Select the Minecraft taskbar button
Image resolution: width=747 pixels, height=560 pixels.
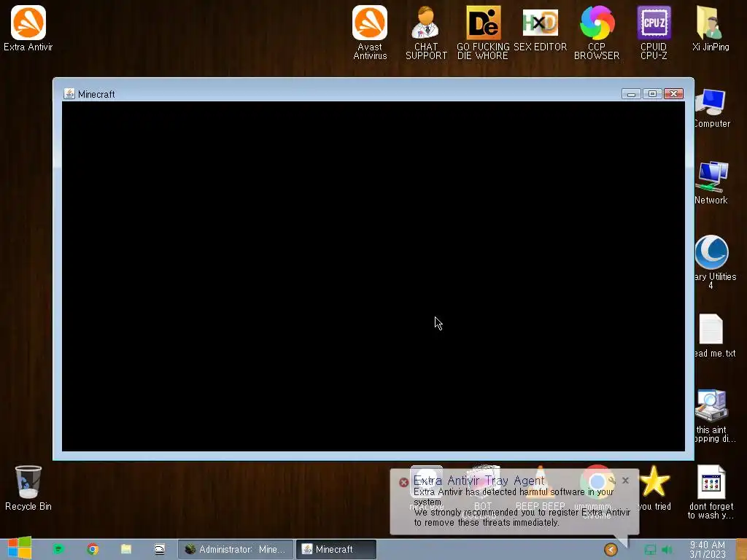(336, 549)
